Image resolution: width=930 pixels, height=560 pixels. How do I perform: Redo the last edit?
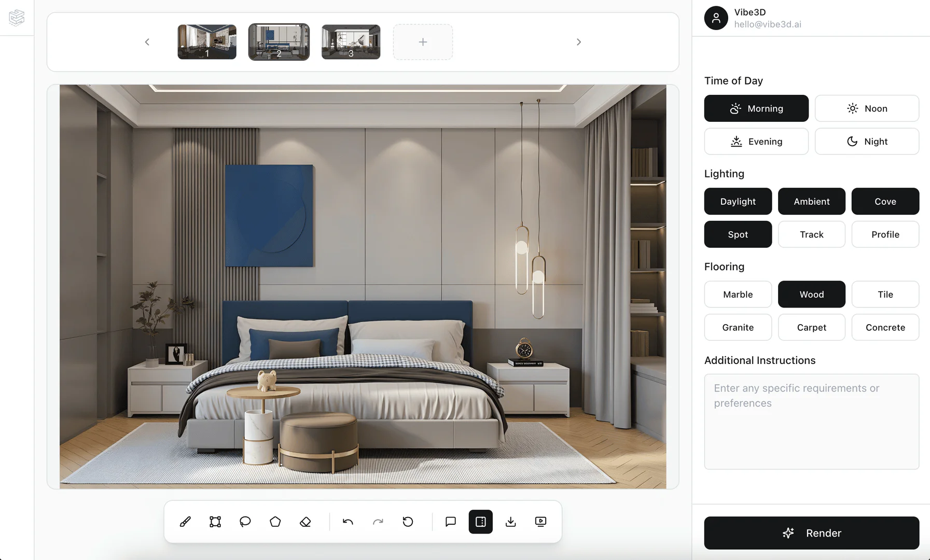click(x=378, y=522)
